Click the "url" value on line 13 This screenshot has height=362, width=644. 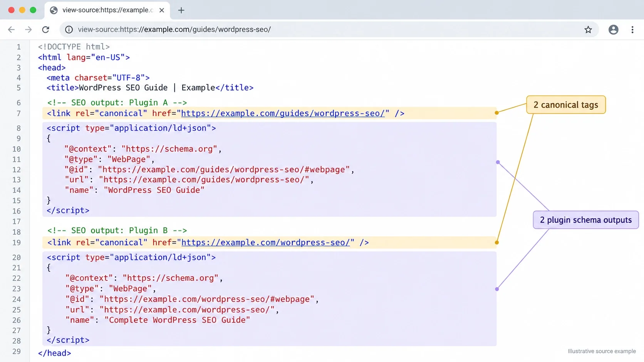point(204,180)
